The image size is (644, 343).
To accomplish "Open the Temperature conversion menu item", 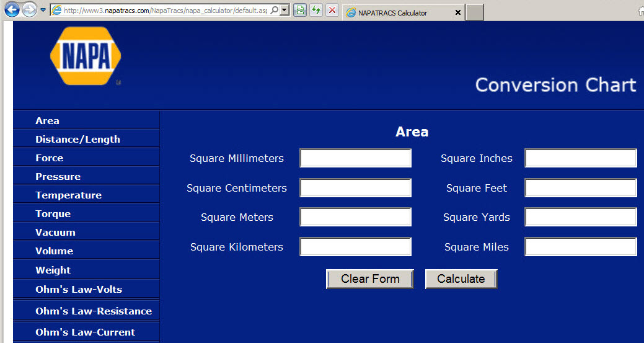I will coord(68,195).
